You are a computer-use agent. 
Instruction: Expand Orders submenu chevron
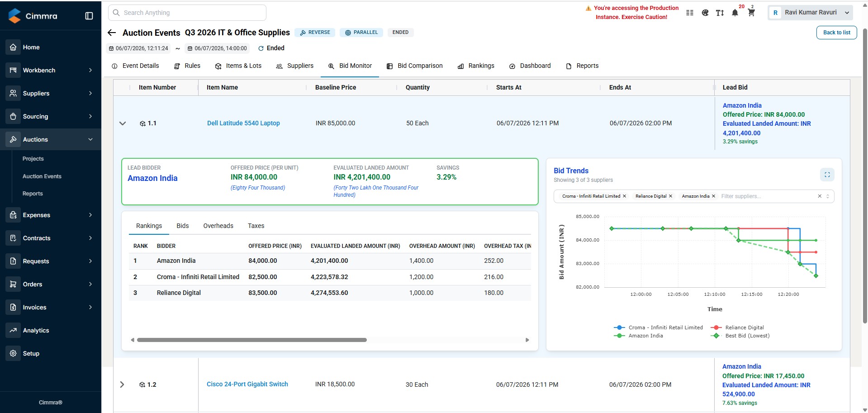pyautogui.click(x=90, y=284)
